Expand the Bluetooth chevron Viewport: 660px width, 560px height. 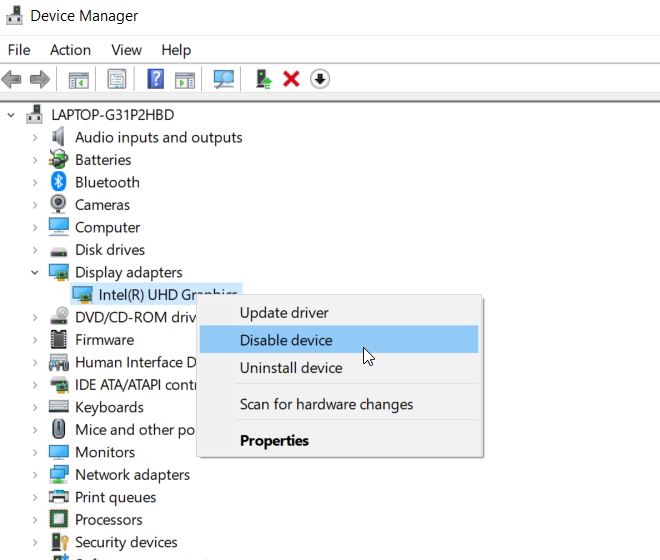pyautogui.click(x=35, y=182)
